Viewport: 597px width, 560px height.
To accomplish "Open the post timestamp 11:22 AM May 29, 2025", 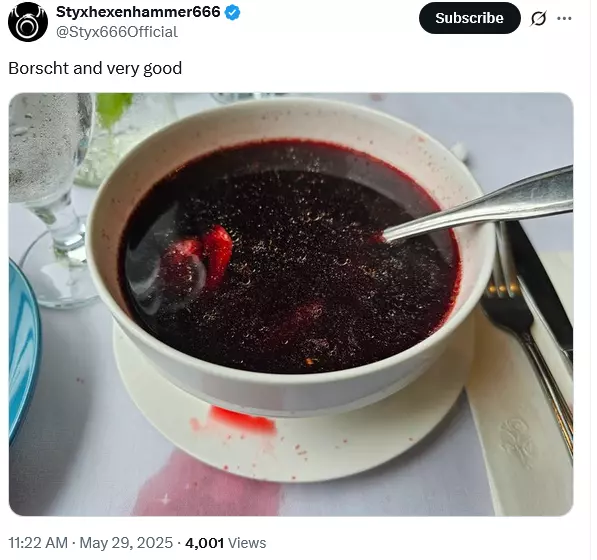I will pos(91,543).
